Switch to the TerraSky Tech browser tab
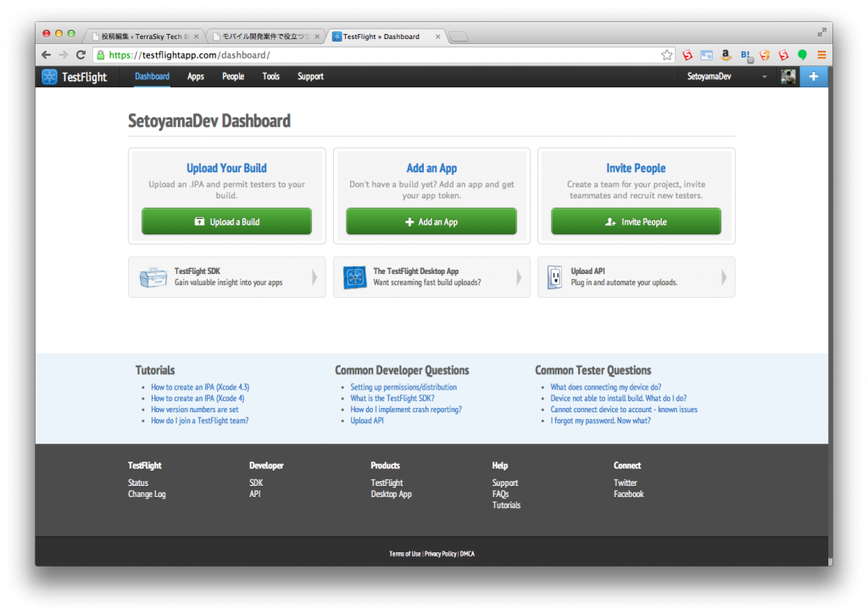Viewport: 868px width, 615px height. (144, 36)
